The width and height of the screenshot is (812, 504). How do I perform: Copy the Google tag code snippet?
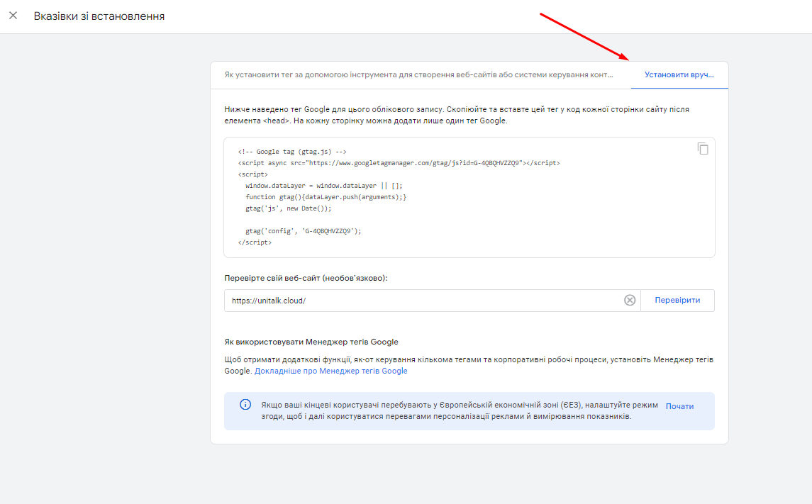[702, 149]
